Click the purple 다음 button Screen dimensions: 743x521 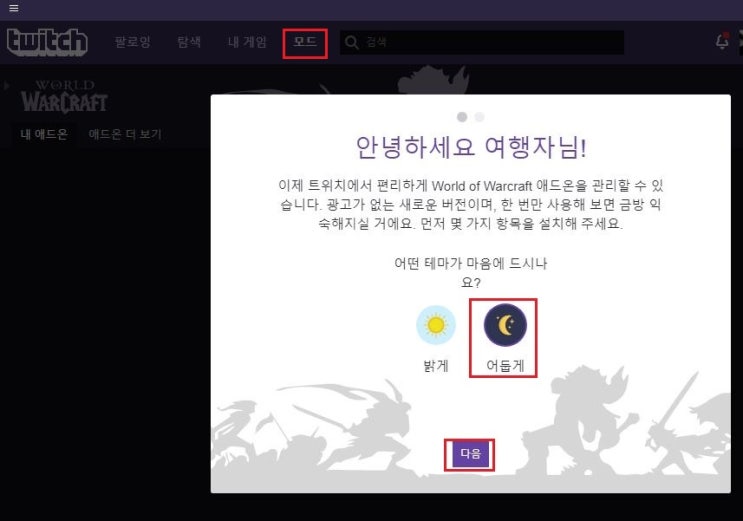pyautogui.click(x=471, y=454)
